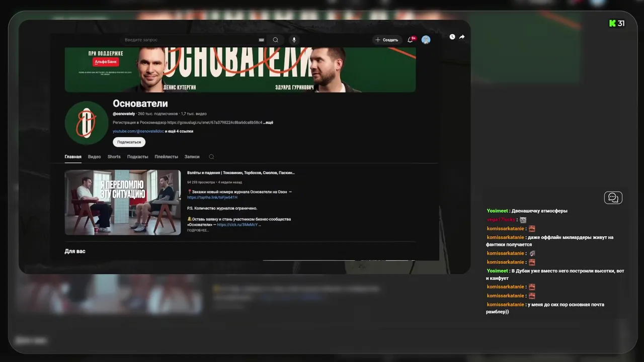This screenshot has width=644, height=362.
Task: Open the Подкасты tab
Action: coord(137,157)
